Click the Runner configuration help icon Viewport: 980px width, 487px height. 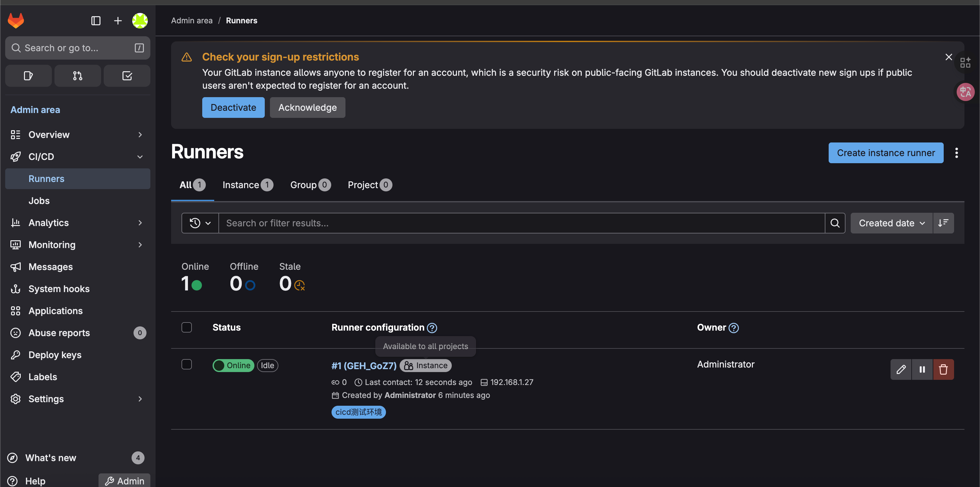click(432, 328)
